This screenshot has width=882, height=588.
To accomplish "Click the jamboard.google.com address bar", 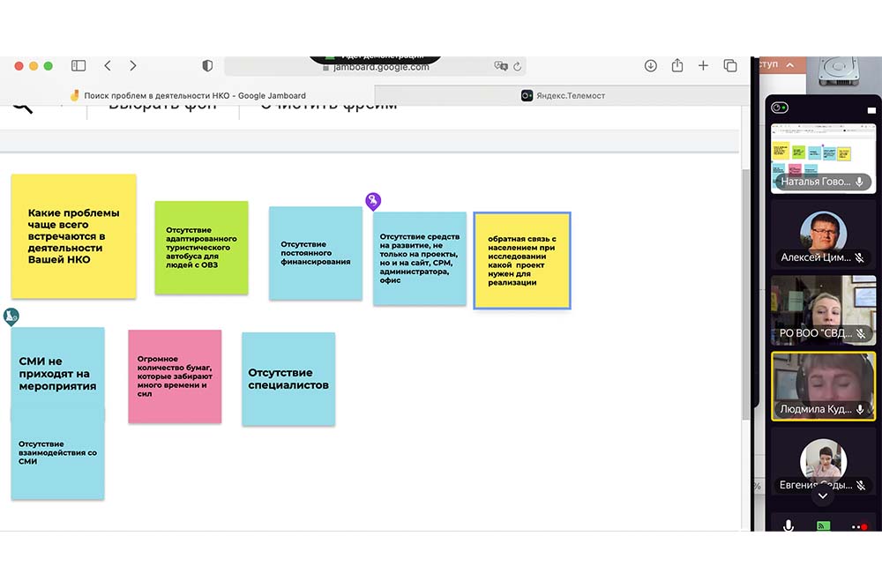I will [x=379, y=67].
